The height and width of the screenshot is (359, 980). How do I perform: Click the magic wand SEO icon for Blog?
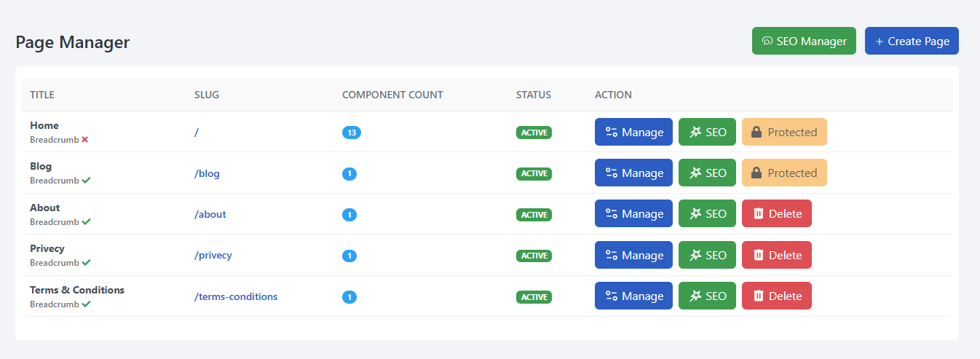pos(695,173)
